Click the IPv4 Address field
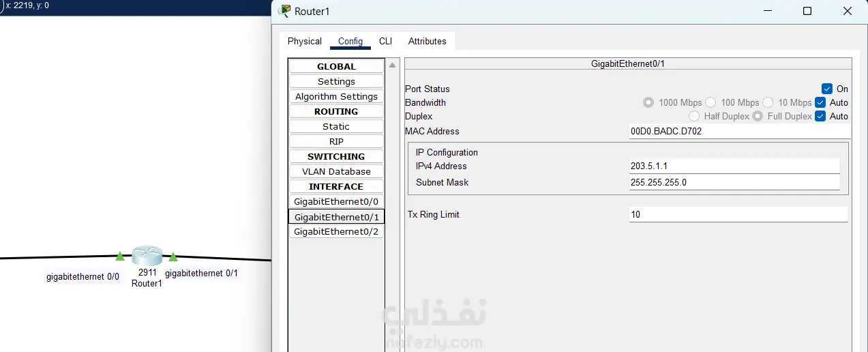 (x=734, y=166)
